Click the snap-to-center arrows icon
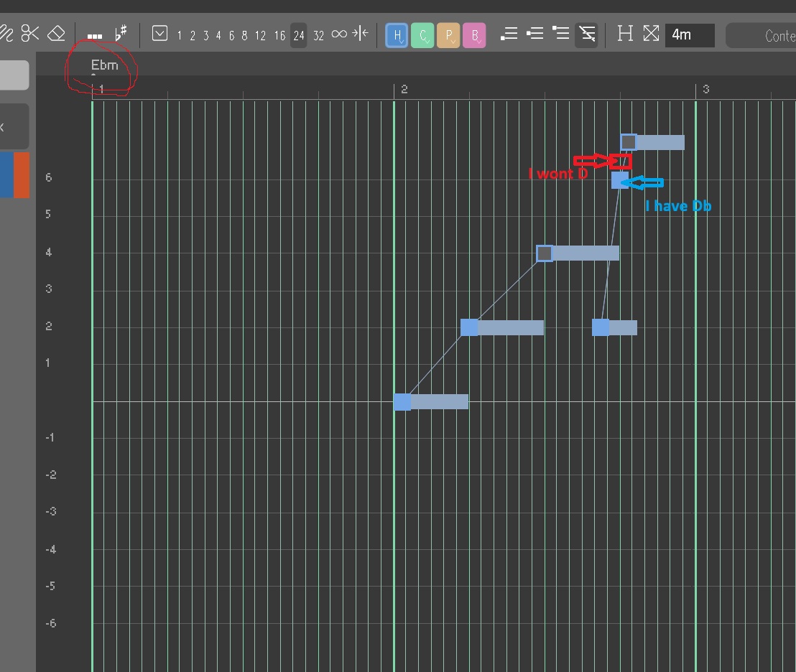This screenshot has width=796, height=672. [x=361, y=34]
